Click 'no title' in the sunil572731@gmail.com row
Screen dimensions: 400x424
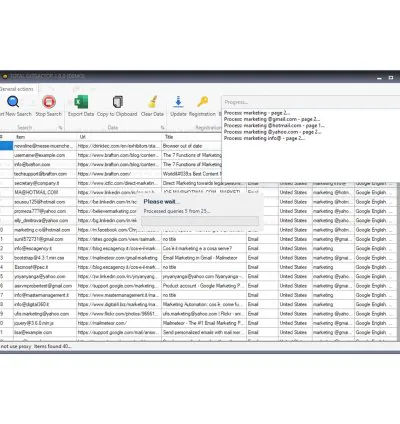coord(204,239)
